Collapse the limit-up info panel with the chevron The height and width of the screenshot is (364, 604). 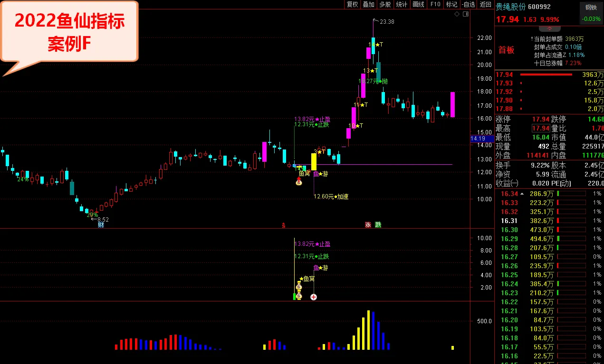(550, 28)
